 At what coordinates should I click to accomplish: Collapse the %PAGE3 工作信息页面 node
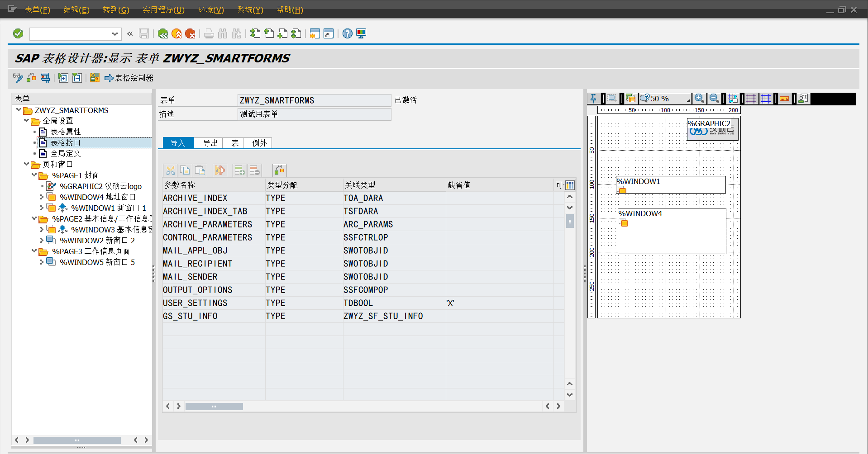(34, 251)
